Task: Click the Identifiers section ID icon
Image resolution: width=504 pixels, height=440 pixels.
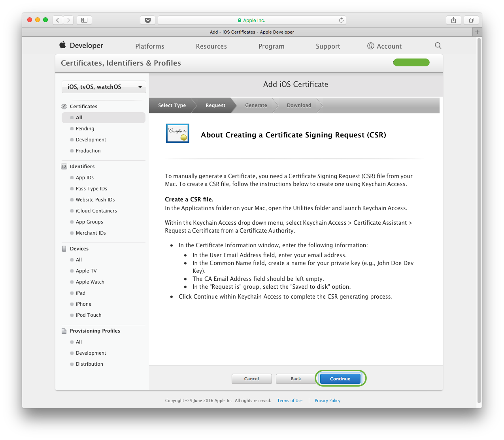Action: point(64,167)
